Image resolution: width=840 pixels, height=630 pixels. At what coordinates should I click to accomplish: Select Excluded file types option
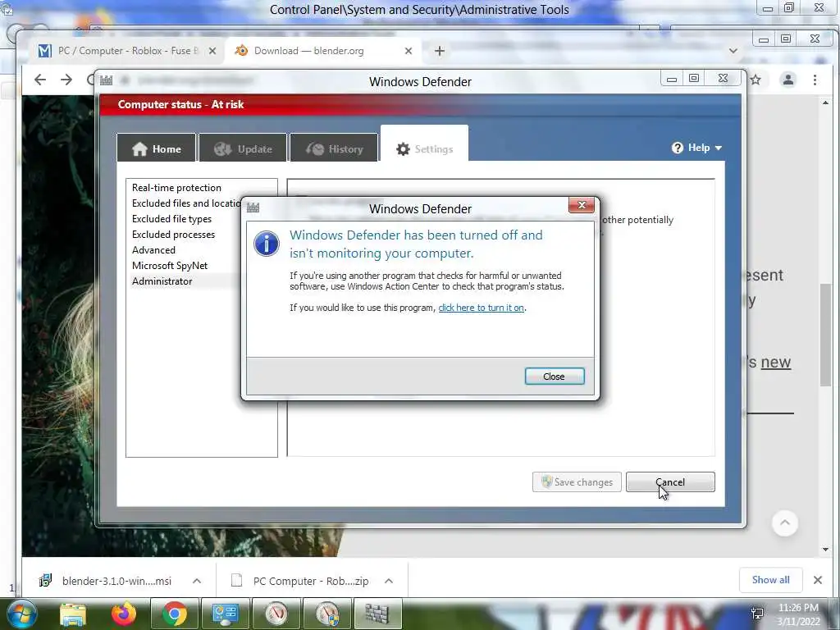[172, 218]
